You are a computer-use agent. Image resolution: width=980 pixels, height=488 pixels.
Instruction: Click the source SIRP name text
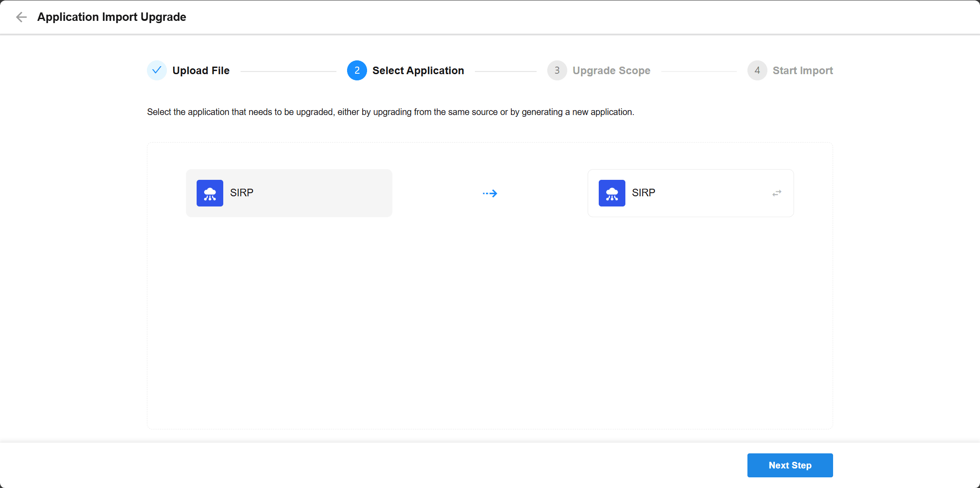pyautogui.click(x=241, y=193)
